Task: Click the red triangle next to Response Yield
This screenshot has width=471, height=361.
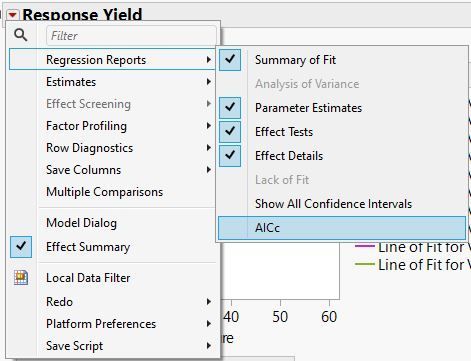Action: 13,15
